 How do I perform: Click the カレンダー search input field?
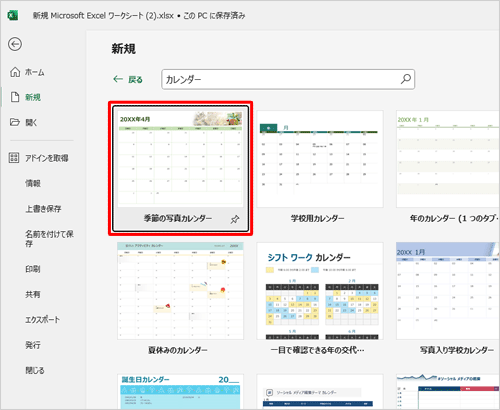[x=288, y=79]
